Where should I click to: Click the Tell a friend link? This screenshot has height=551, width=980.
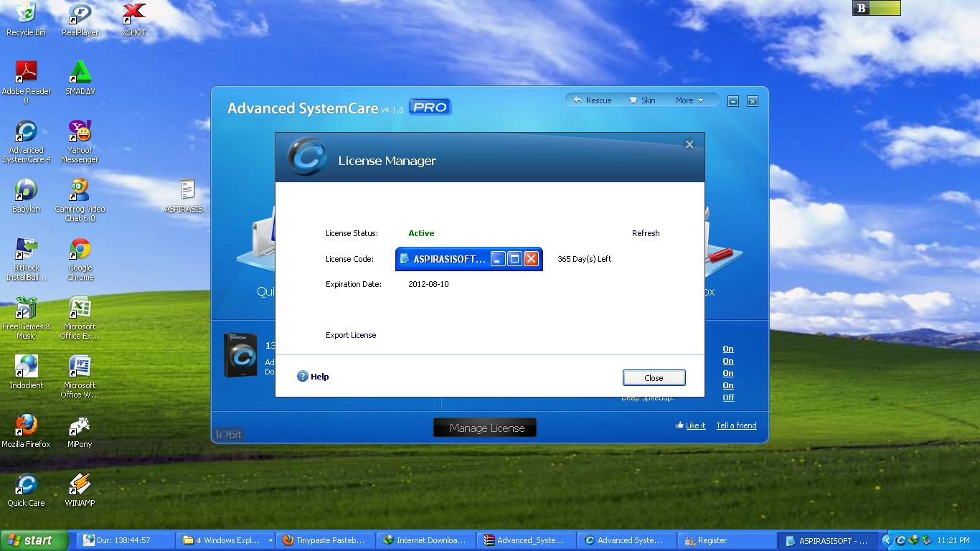[x=736, y=425]
